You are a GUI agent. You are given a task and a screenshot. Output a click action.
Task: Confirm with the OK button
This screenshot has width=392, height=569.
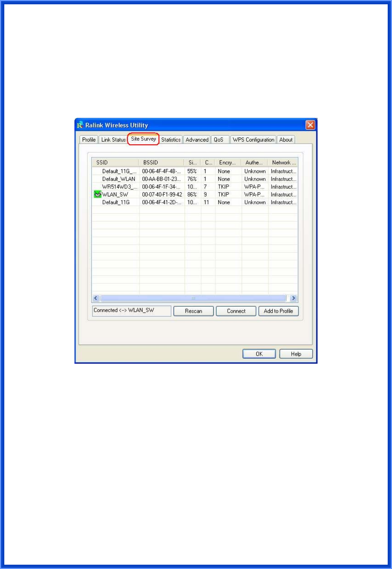point(259,354)
